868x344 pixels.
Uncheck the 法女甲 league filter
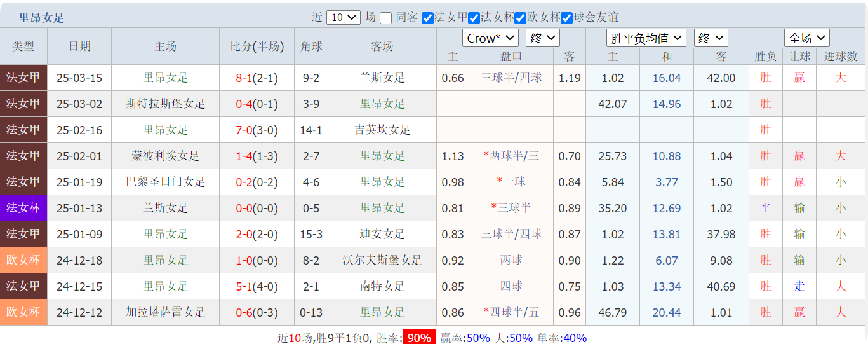pyautogui.click(x=427, y=18)
